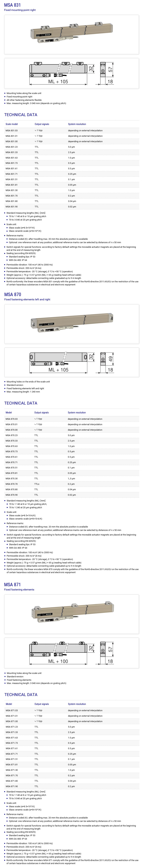The image size is (144, 868).
Task: Select the MSA 871.33 model cell
Action: coord(12,732)
